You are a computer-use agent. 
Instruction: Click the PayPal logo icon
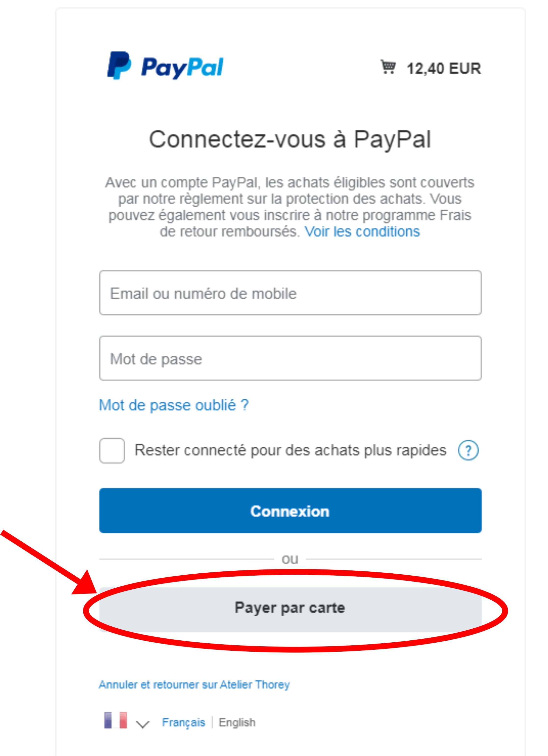(x=119, y=65)
